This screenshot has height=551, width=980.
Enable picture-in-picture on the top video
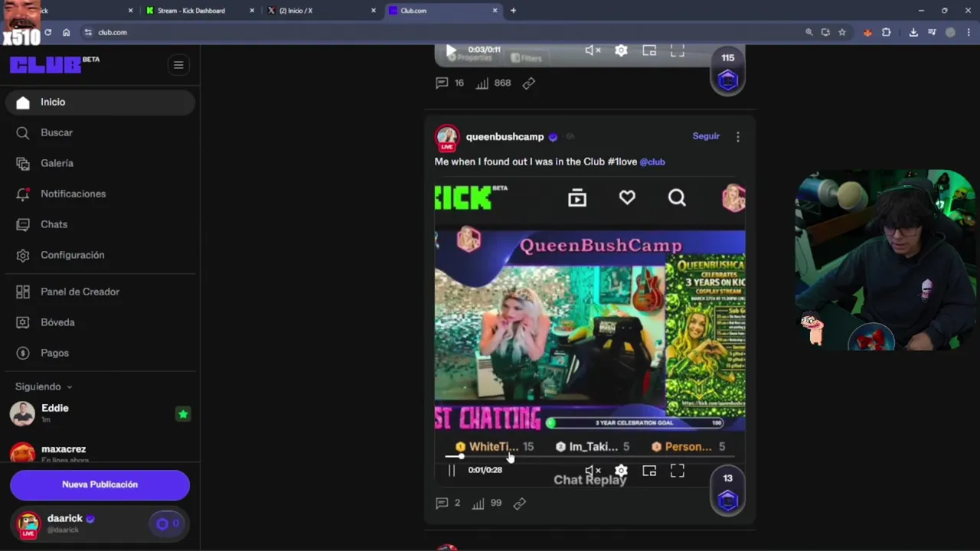(649, 51)
